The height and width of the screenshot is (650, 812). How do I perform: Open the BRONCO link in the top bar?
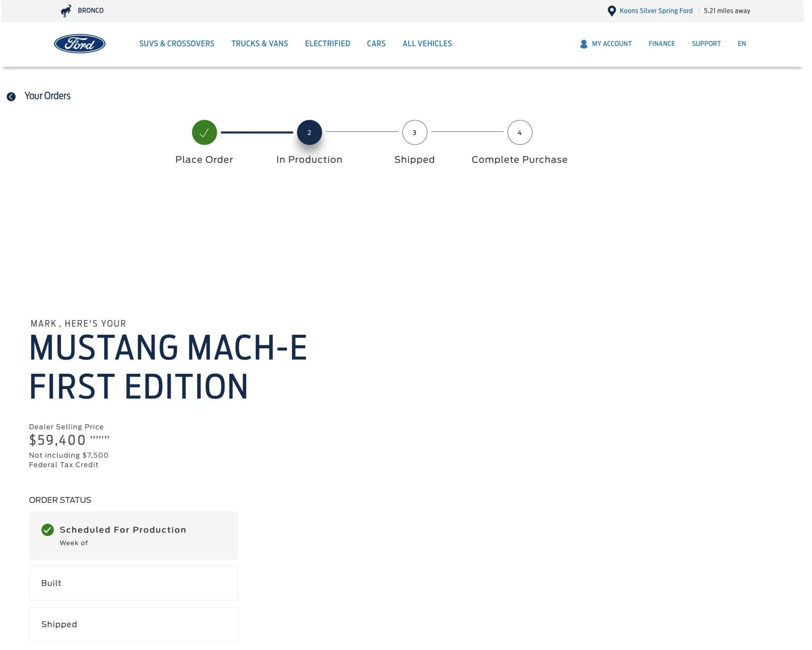pyautogui.click(x=91, y=10)
